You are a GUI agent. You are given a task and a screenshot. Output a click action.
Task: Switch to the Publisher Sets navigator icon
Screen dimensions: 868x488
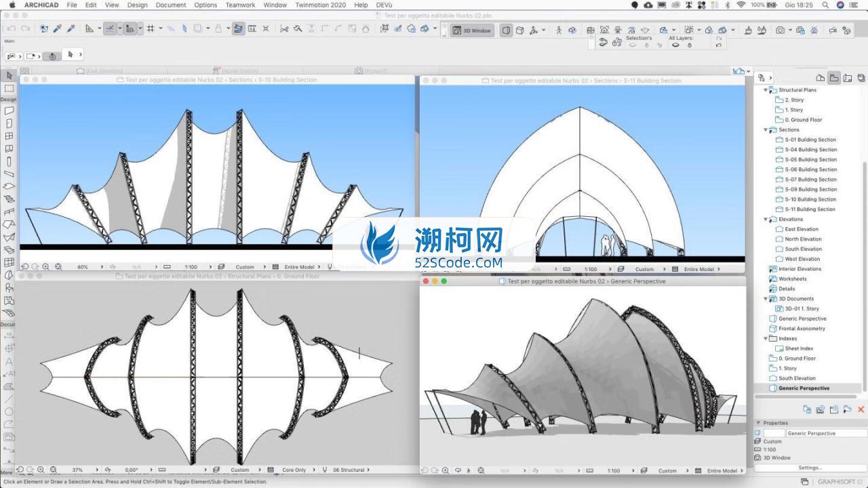tap(861, 78)
